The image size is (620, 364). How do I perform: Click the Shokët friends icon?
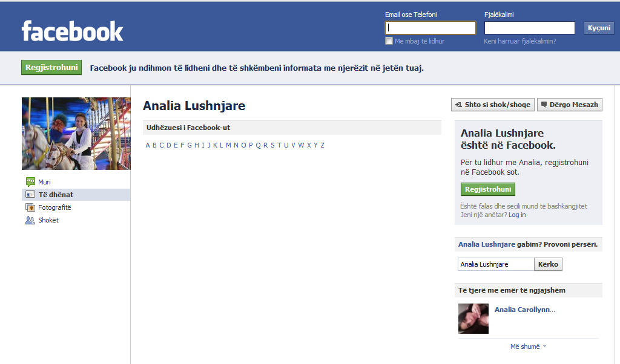(30, 220)
